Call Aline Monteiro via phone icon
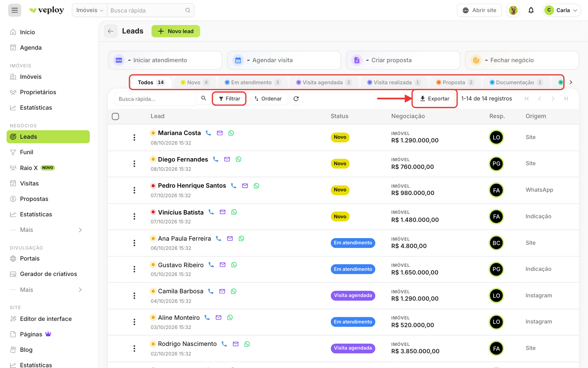Viewport: 588px width, 368px height. coord(207,317)
